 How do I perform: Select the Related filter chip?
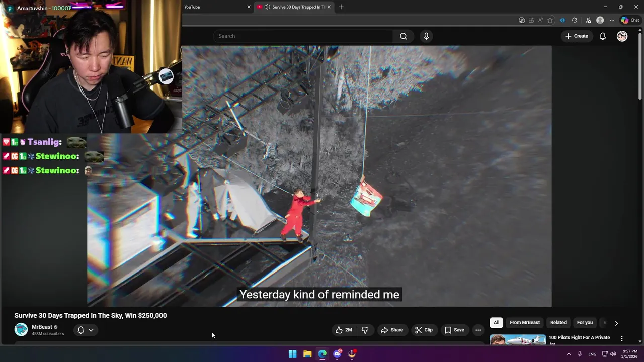[558, 322]
